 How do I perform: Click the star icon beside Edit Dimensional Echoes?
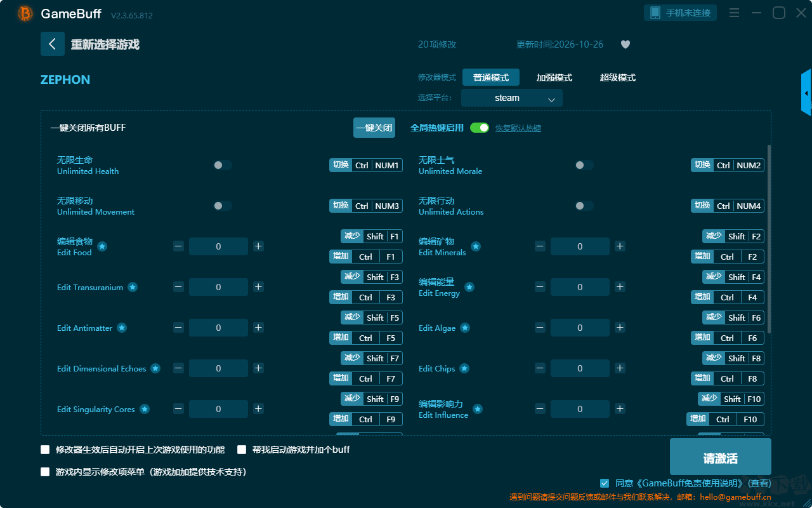[x=155, y=368]
